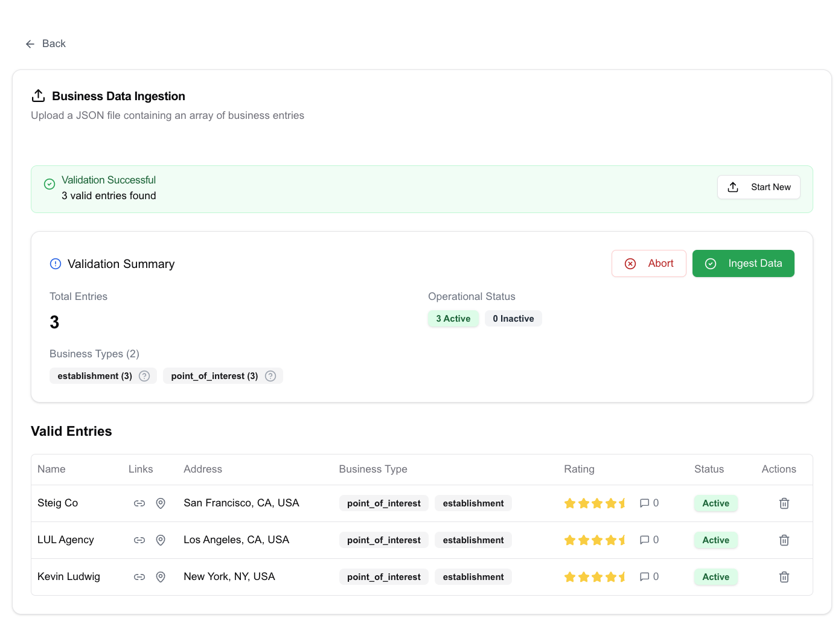Show help for establishment business type
The image size is (838, 644).
pos(144,376)
